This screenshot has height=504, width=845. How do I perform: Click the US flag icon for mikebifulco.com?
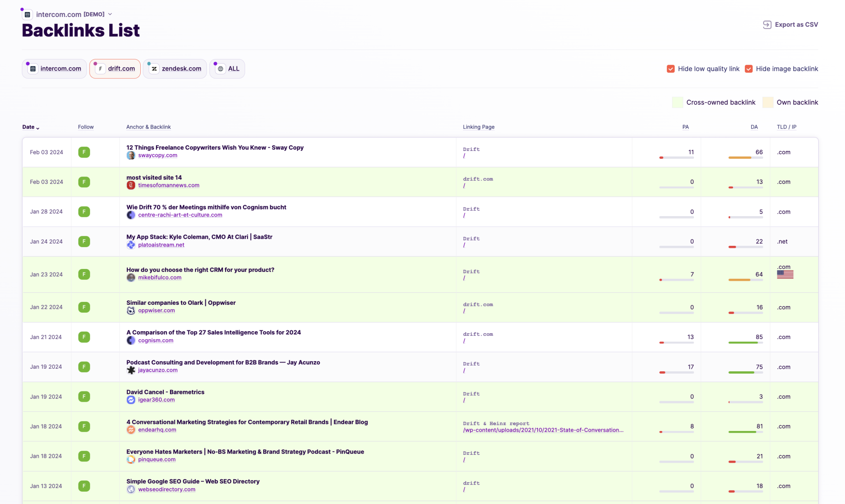point(784,273)
